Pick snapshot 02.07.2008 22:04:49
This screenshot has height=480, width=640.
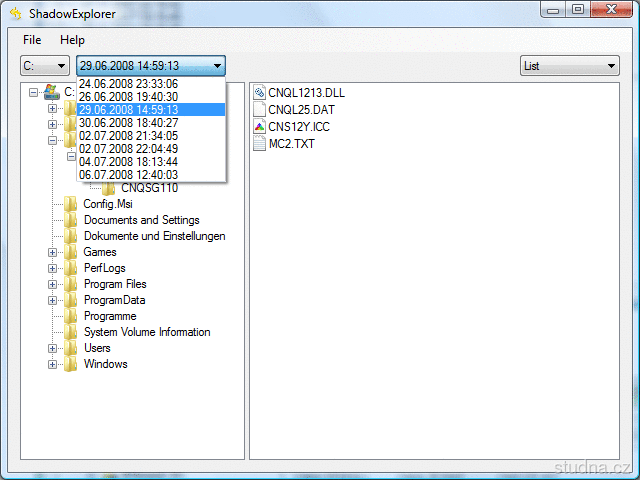128,148
